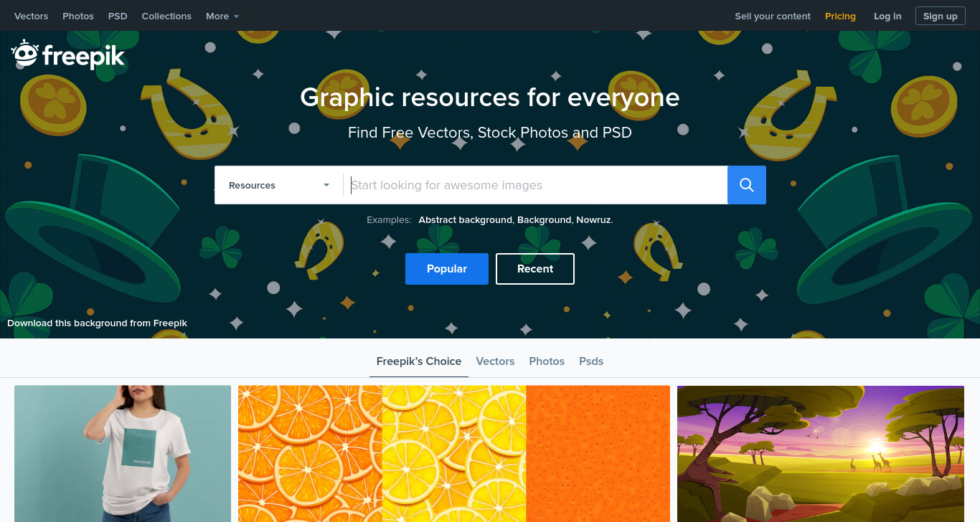Open Vectors in the top navigation
Image resolution: width=980 pixels, height=522 pixels.
tap(32, 16)
